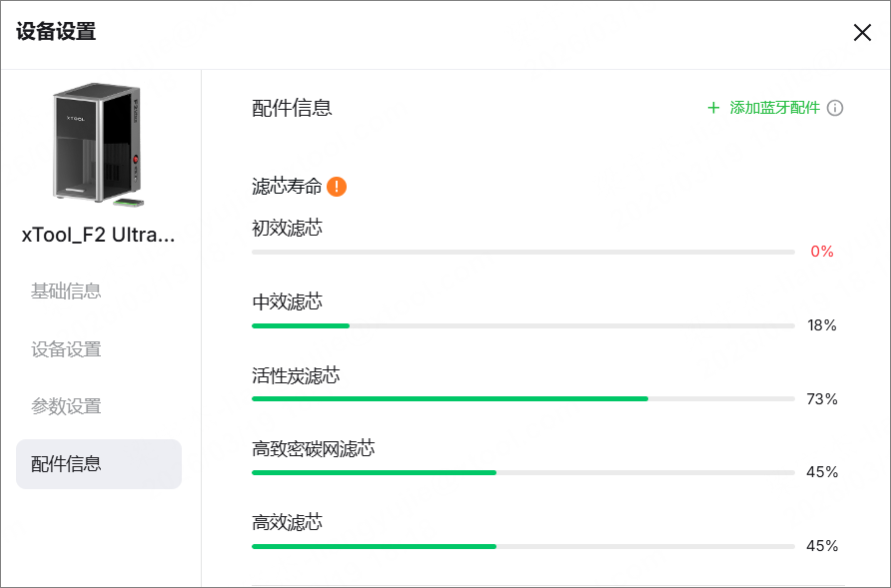Click the orange filter life warning icon
Viewport: 891px width, 588px height.
(x=337, y=186)
